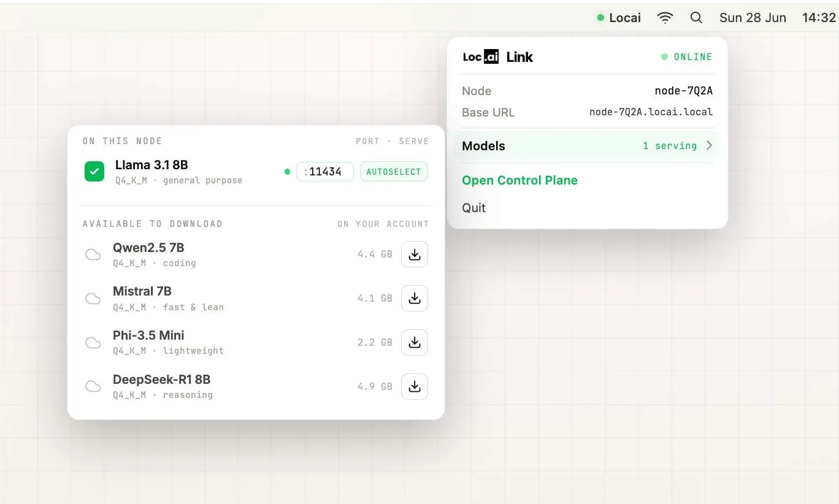Click the date Sun 28 Jun
This screenshot has height=504, width=839.
point(753,18)
